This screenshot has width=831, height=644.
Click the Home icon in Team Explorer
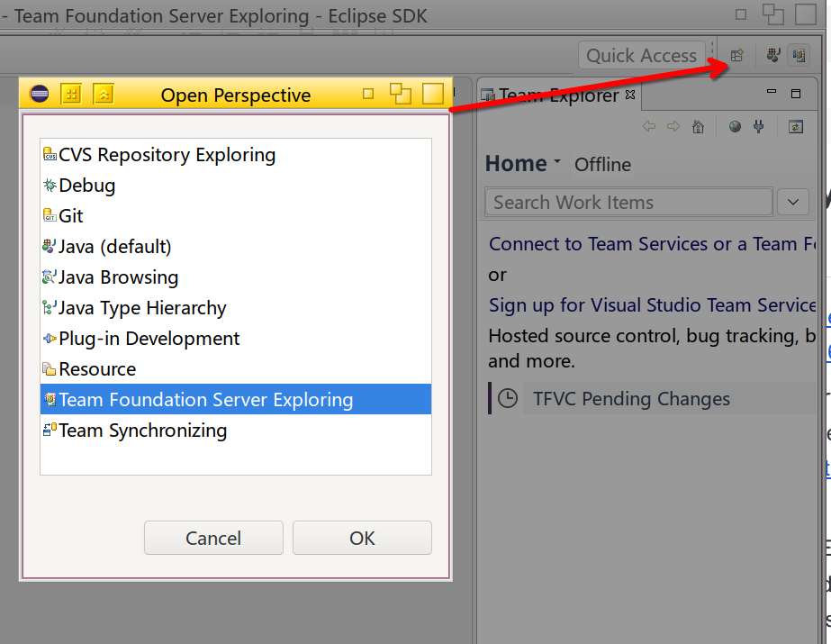point(698,125)
